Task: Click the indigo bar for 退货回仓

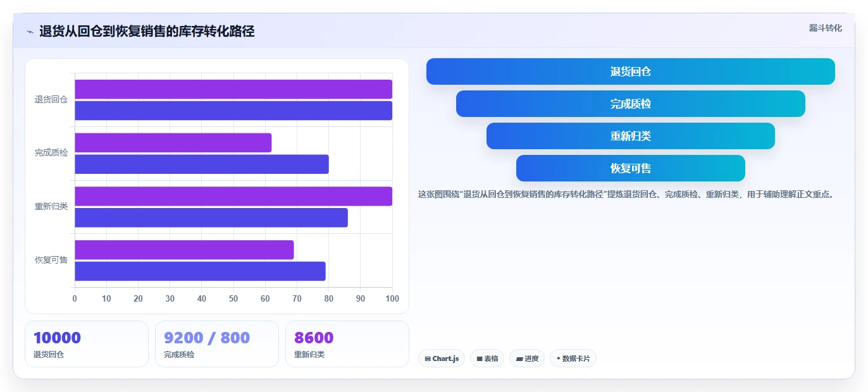Action: (x=233, y=111)
